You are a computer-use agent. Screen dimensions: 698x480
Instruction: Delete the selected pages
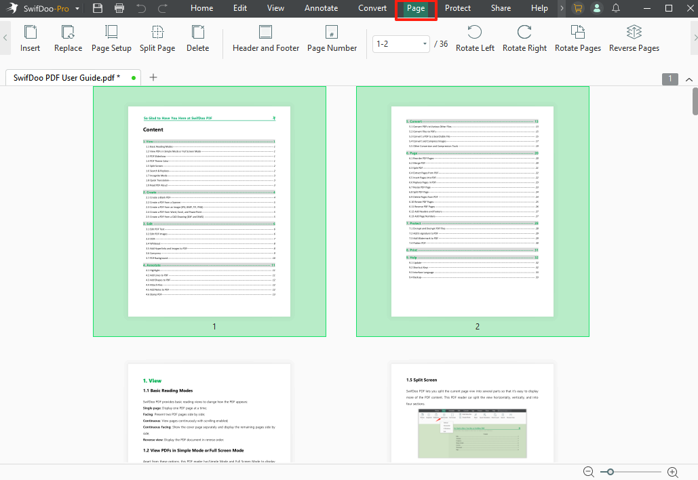pyautogui.click(x=198, y=38)
